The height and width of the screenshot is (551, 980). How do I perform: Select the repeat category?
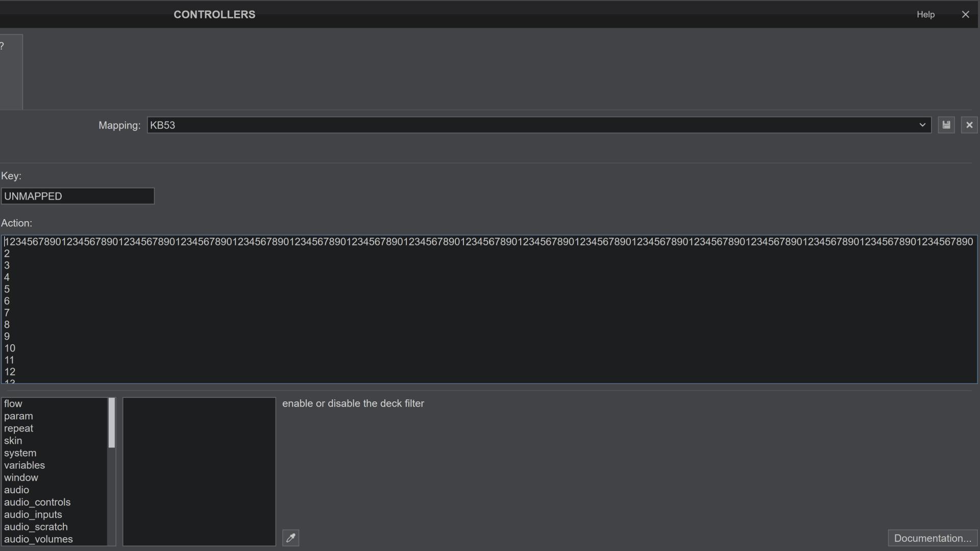pyautogui.click(x=18, y=428)
